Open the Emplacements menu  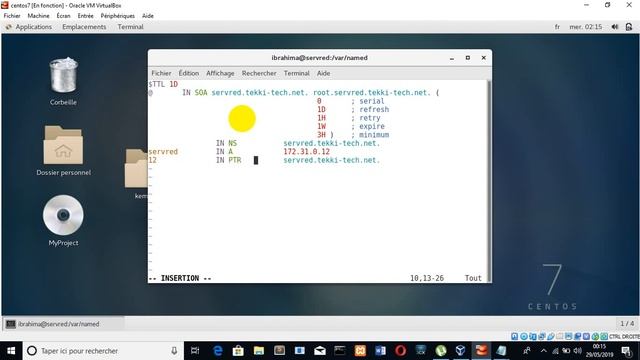[84, 27]
